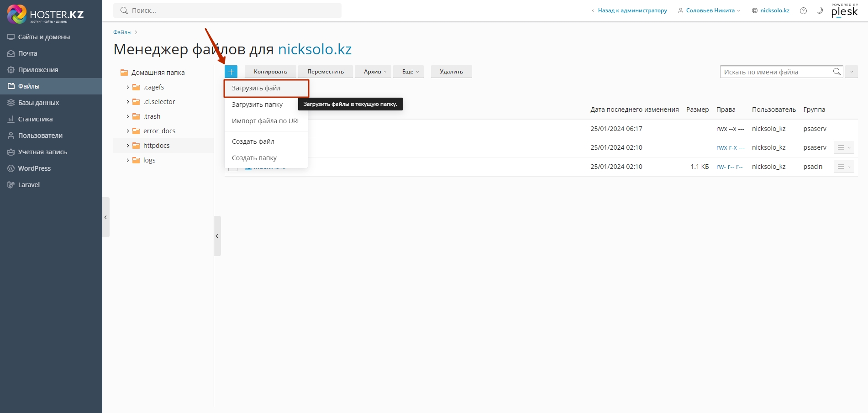Click the .trash folder icon

click(136, 116)
